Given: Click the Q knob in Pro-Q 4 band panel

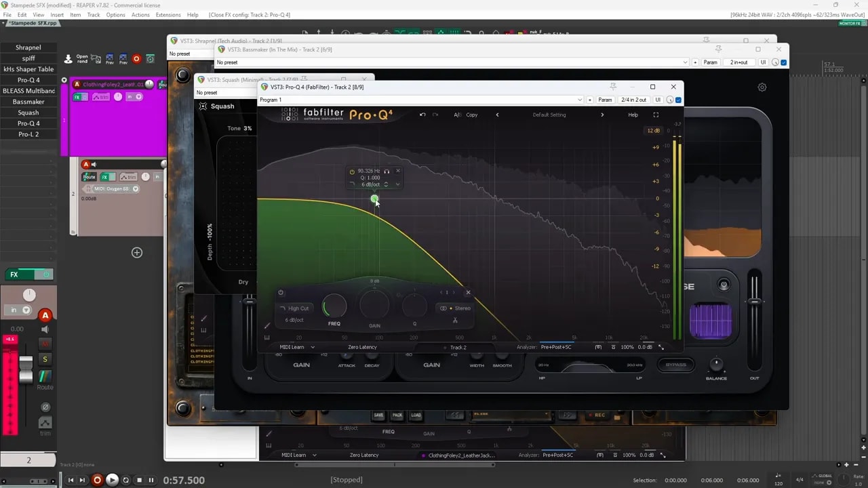Looking at the screenshot, I should coord(414,306).
